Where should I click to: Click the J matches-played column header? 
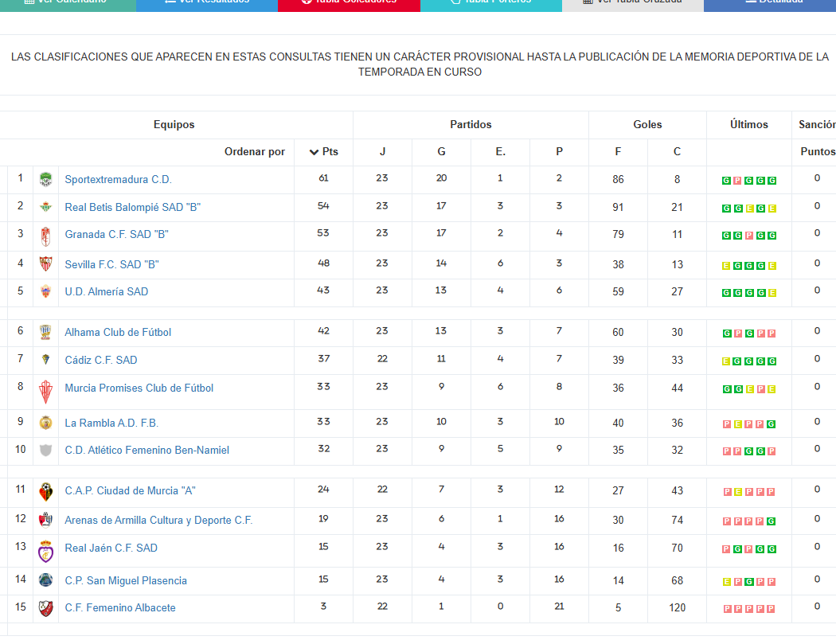pos(382,152)
